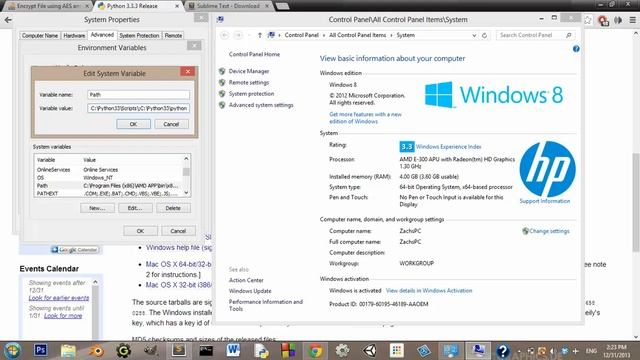Open the Python taskbar icon
Screen dimensions: 640x360
click(261, 350)
